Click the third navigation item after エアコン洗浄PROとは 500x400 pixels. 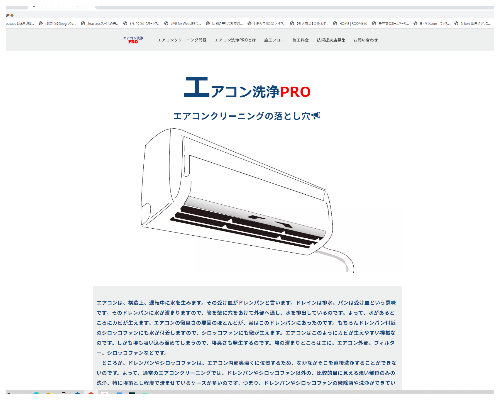point(331,40)
